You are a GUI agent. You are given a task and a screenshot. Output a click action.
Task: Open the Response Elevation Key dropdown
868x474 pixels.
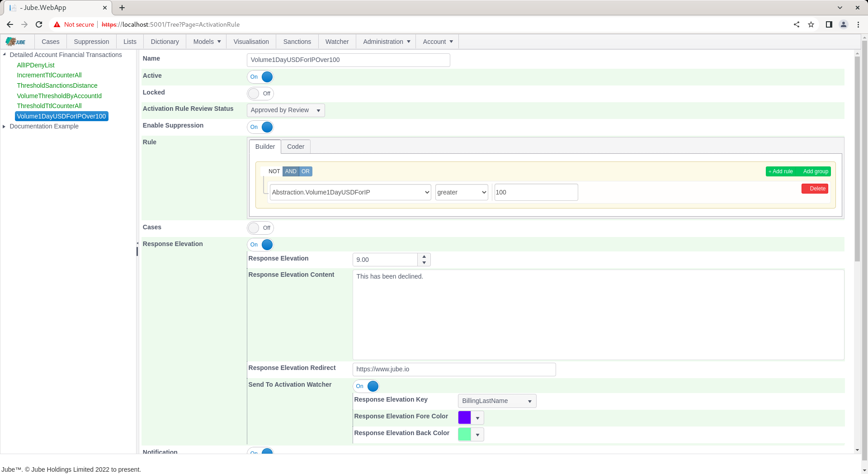(497, 401)
